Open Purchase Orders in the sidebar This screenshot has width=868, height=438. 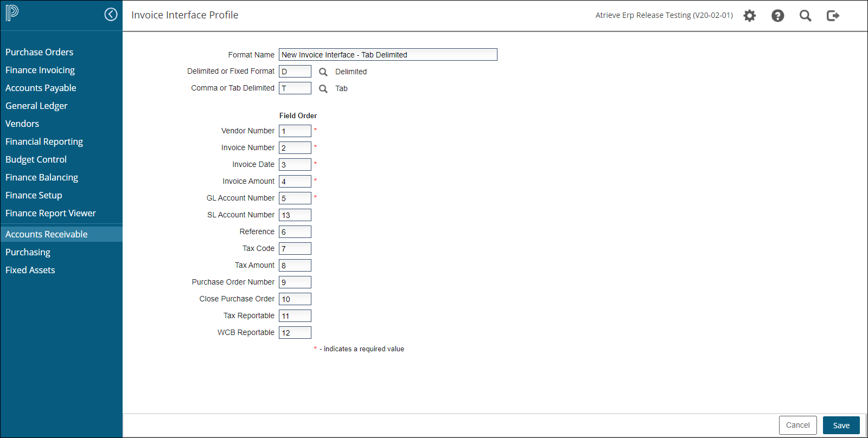(39, 52)
